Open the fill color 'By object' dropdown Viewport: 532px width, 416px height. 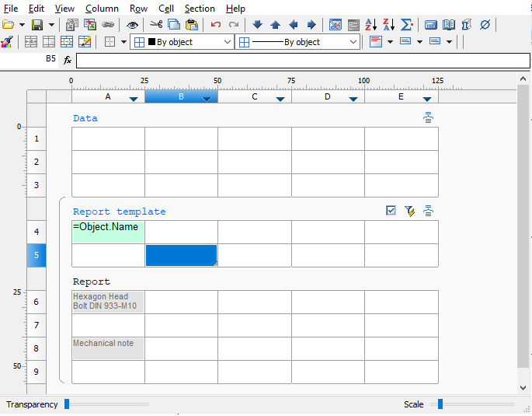(183, 42)
